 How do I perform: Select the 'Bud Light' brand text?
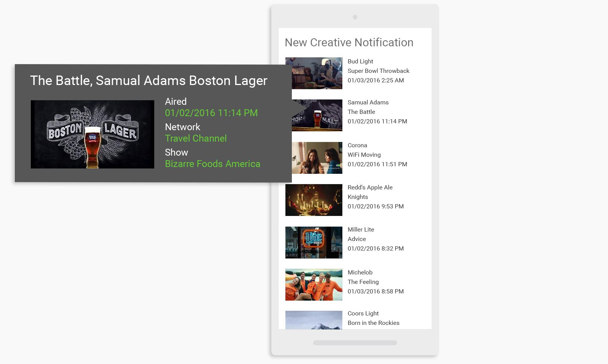tap(360, 61)
